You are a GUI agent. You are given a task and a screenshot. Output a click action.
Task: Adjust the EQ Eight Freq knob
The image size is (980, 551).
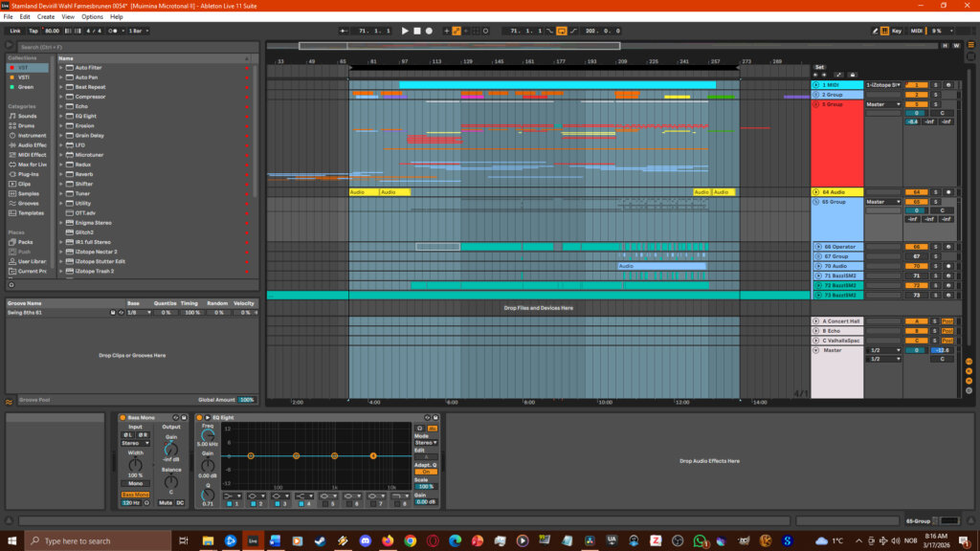pos(208,435)
